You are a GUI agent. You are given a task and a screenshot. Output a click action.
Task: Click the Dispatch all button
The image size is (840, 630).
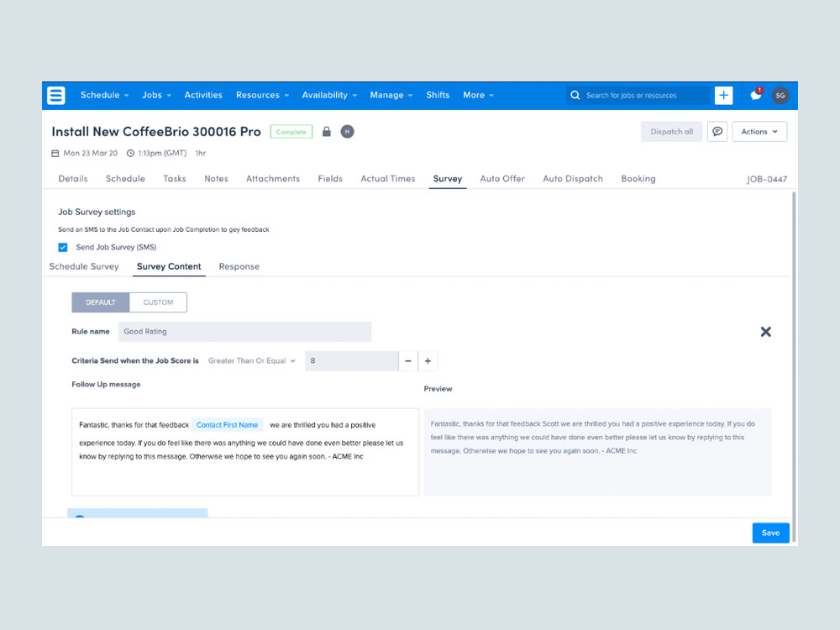point(672,131)
